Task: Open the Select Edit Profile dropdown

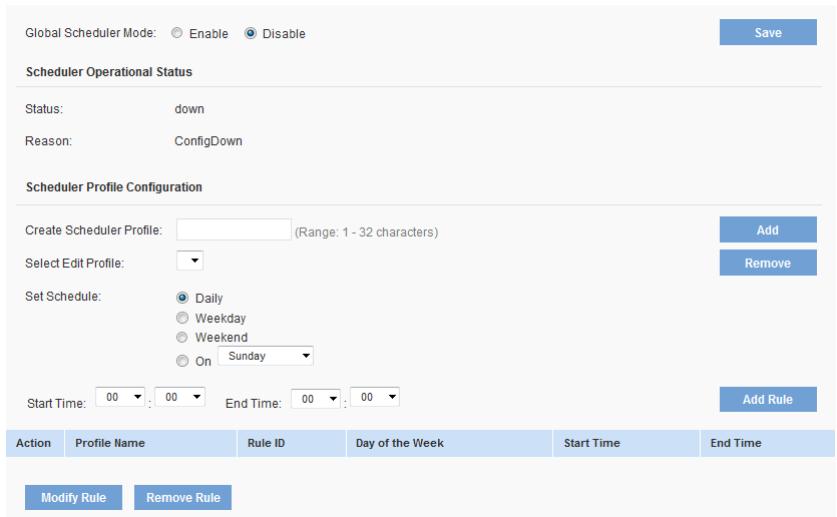Action: click(x=190, y=261)
